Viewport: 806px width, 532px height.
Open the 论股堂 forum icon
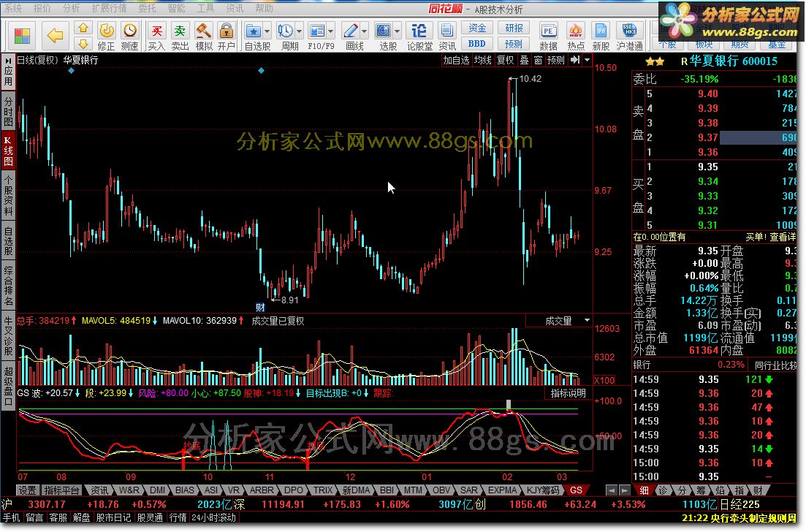(x=419, y=36)
